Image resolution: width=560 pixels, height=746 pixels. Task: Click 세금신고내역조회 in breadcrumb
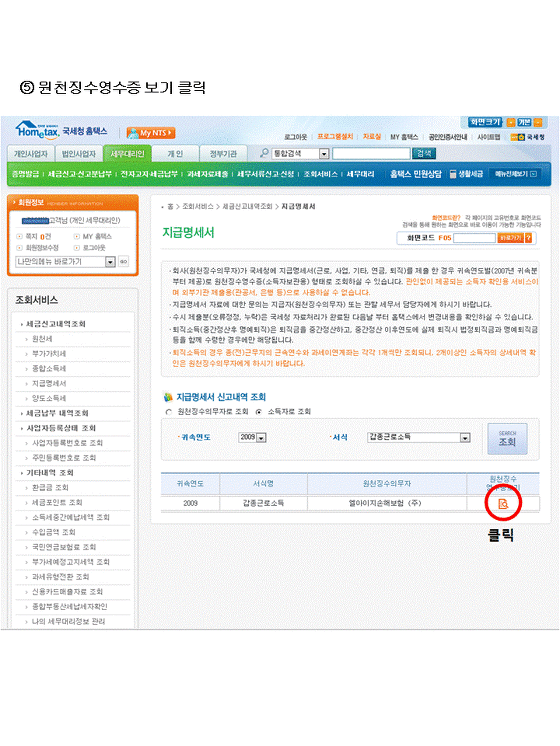(x=247, y=206)
